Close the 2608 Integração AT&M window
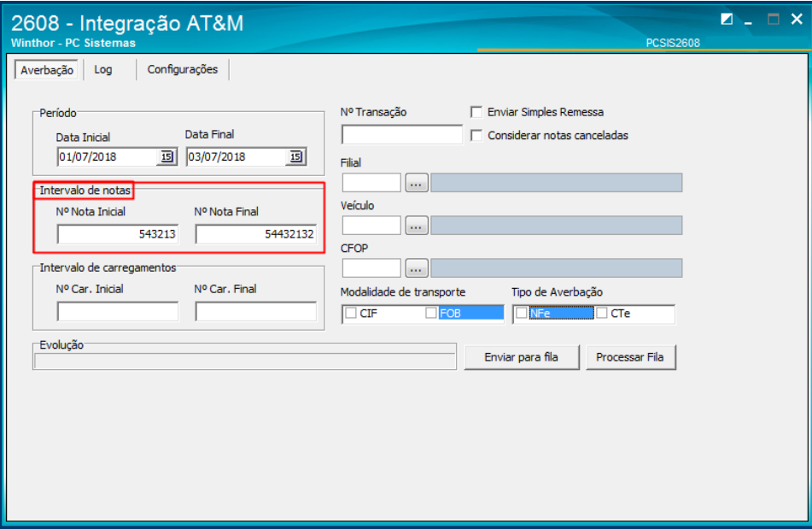The height and width of the screenshot is (529, 812). pos(797,19)
